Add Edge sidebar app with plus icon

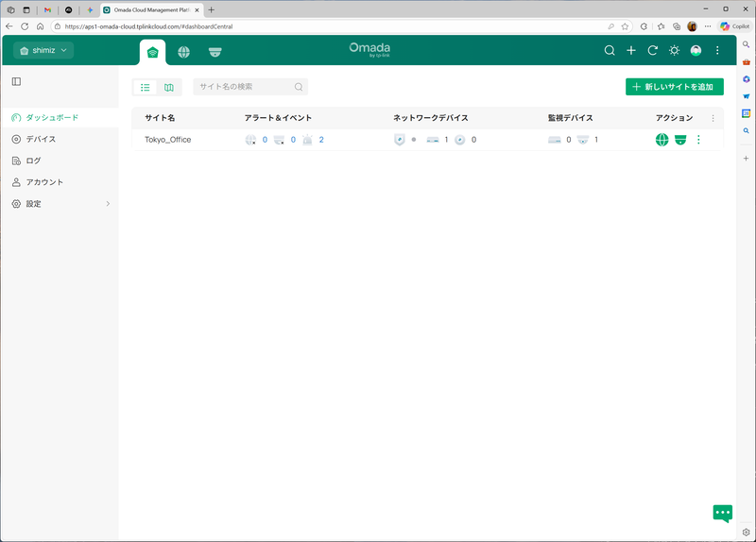pyautogui.click(x=746, y=158)
